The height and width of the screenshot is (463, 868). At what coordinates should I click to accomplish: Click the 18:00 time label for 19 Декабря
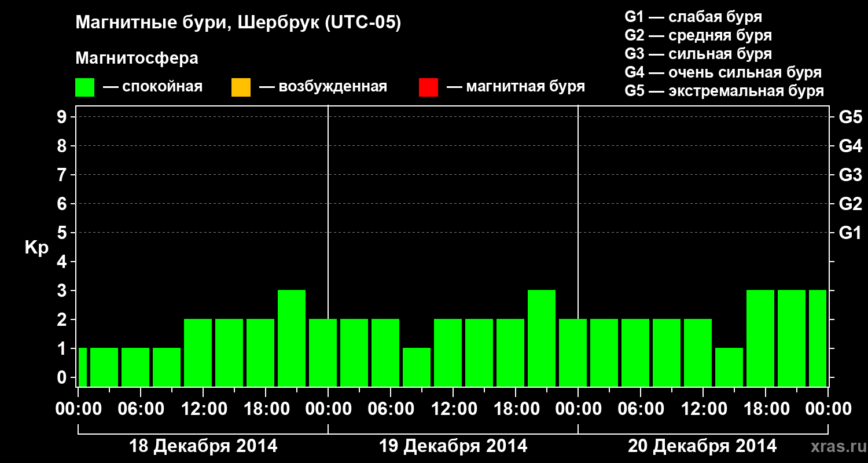[x=516, y=409]
